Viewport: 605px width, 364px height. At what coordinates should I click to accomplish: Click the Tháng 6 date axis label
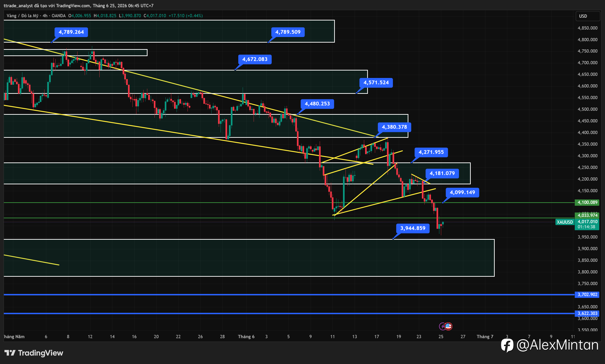[x=246, y=337]
